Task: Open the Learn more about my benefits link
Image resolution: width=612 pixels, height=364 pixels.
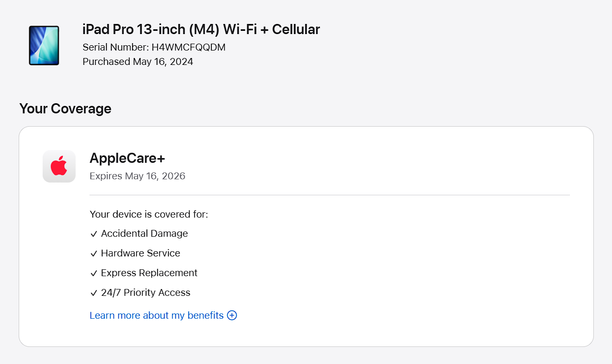Action: [x=157, y=316]
